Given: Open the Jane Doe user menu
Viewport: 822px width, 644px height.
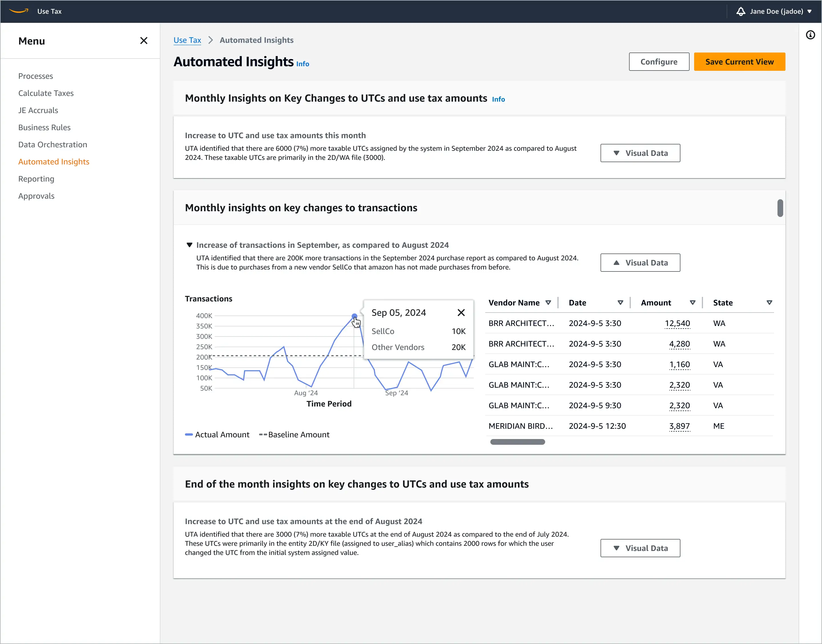Looking at the screenshot, I should pos(780,11).
